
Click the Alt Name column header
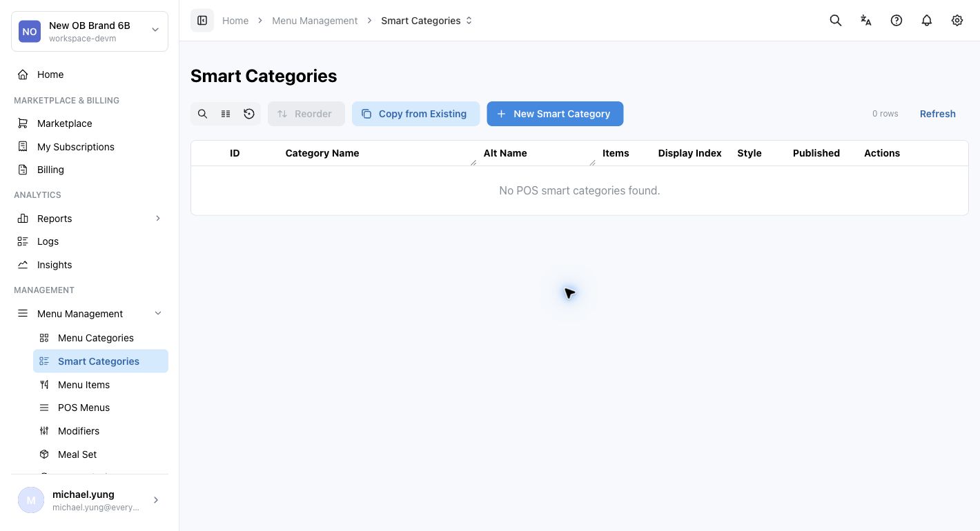(x=505, y=153)
